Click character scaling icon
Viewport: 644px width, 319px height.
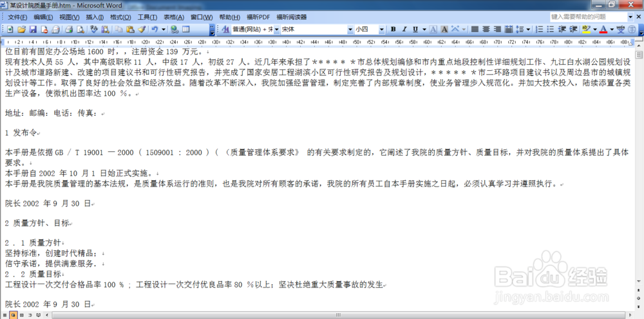point(455,29)
